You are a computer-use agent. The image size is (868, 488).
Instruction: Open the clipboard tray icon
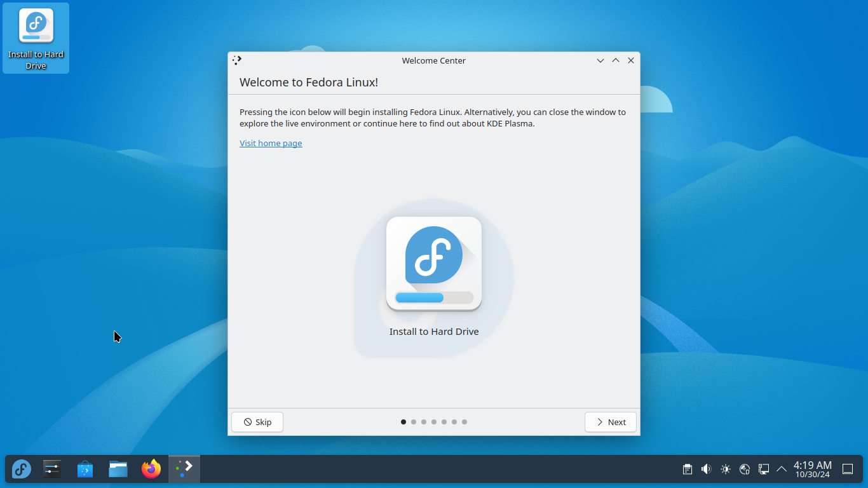pyautogui.click(x=688, y=470)
